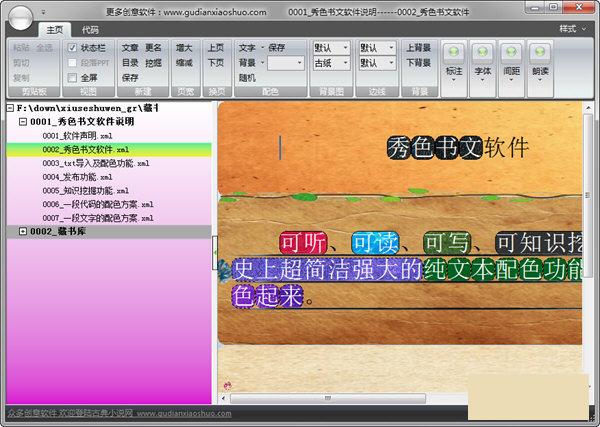
Task: Expand the 0002_藏书库 tree node
Action: 23,232
